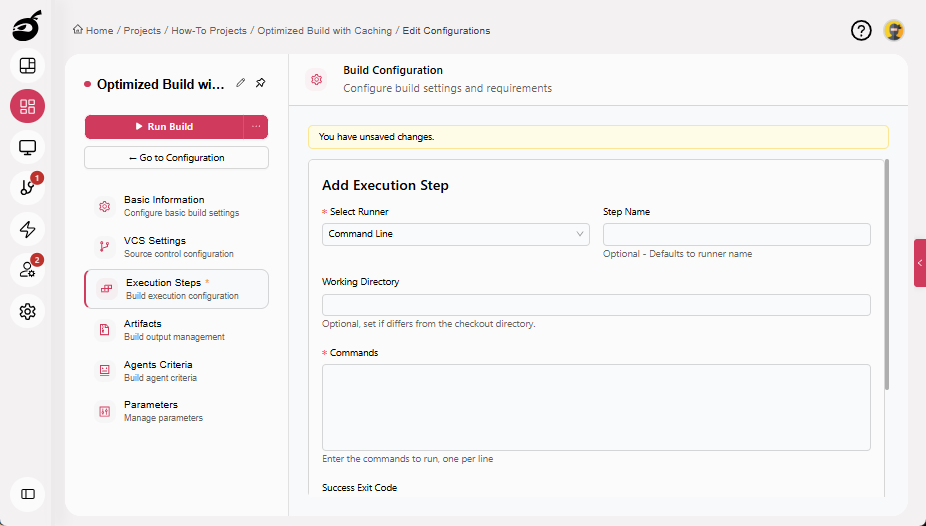Image resolution: width=926 pixels, height=526 pixels.
Task: Click the Execution Steps icon
Action: click(106, 289)
